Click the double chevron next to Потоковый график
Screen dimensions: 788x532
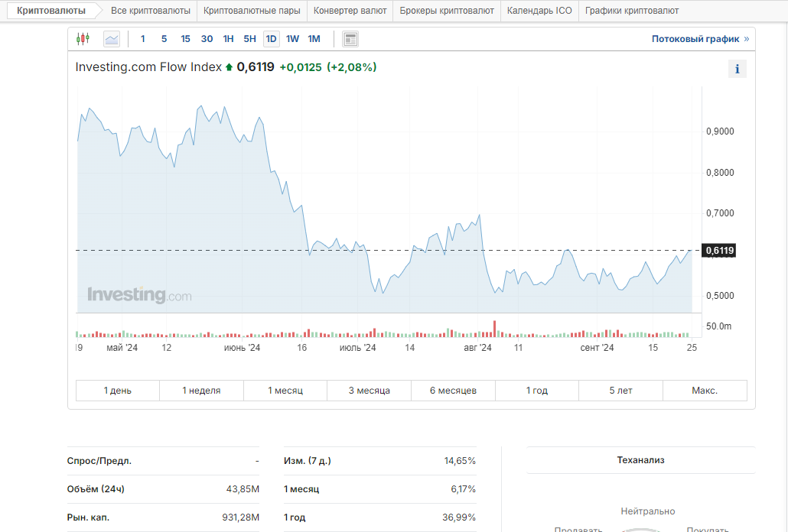click(747, 39)
